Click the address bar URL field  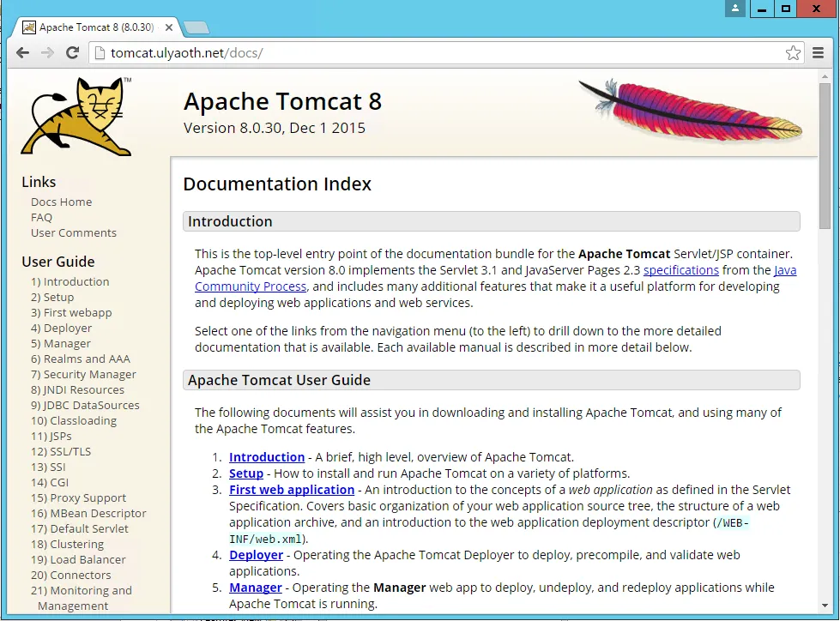(x=429, y=53)
